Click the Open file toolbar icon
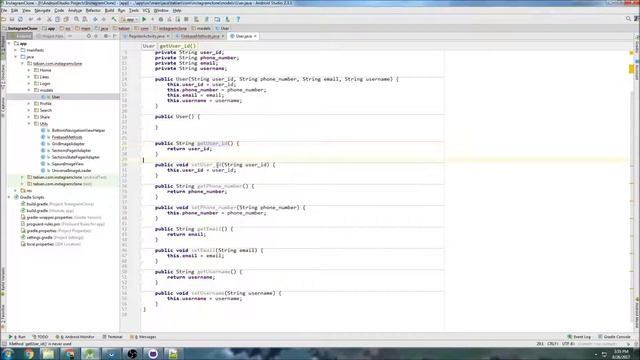The image size is (640, 360). (x=4, y=19)
